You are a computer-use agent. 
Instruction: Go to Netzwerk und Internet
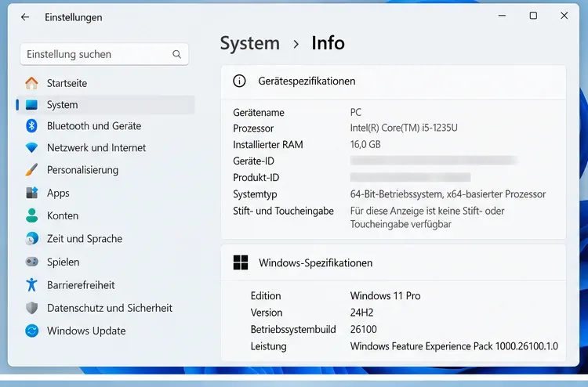pyautogui.click(x=105, y=147)
